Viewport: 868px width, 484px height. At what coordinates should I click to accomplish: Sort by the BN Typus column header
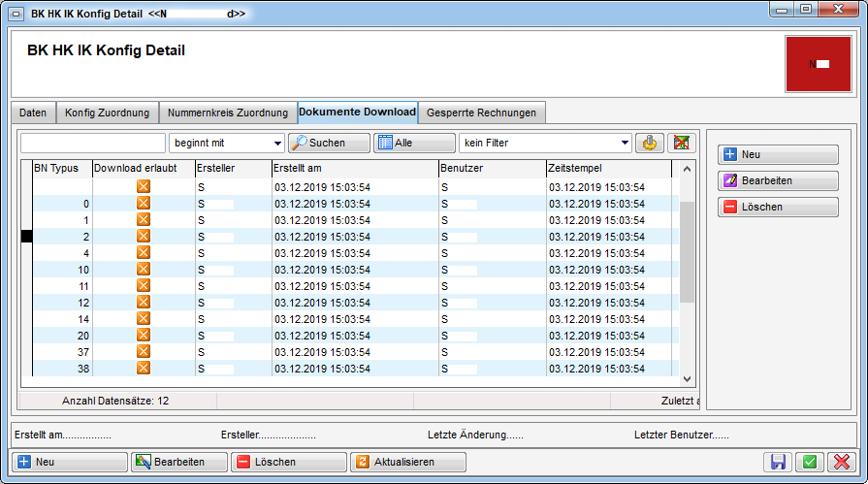pos(62,169)
